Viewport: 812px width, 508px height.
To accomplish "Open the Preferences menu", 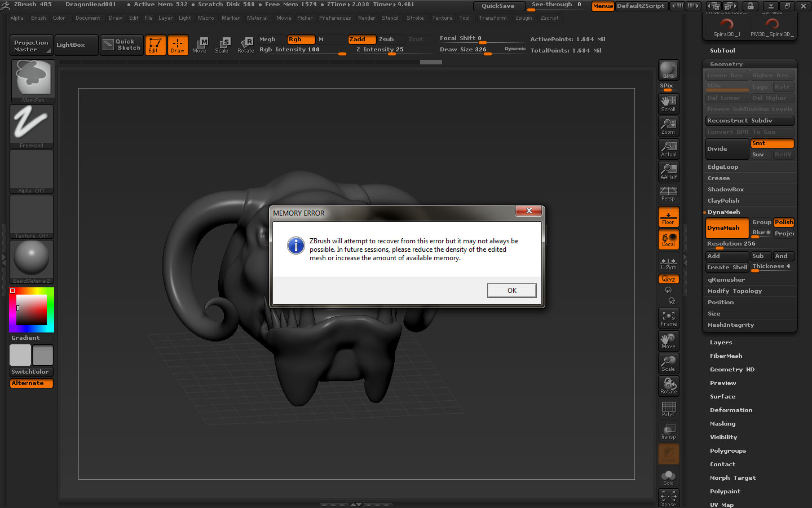I will click(335, 18).
